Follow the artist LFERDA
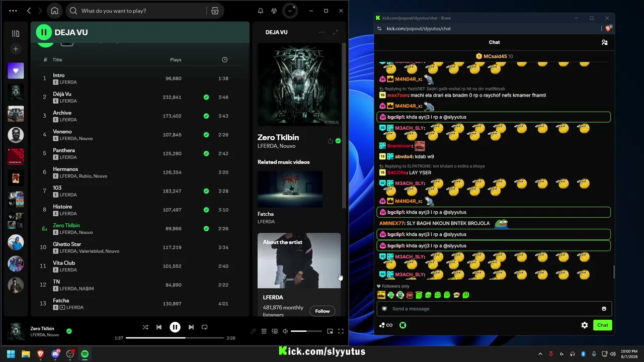 323,311
